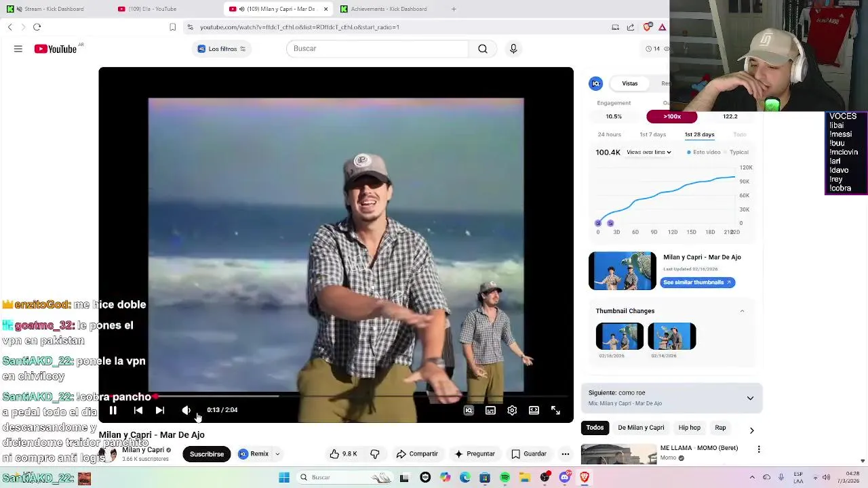
Task: Click the share icon in the address bar
Action: pos(631,27)
